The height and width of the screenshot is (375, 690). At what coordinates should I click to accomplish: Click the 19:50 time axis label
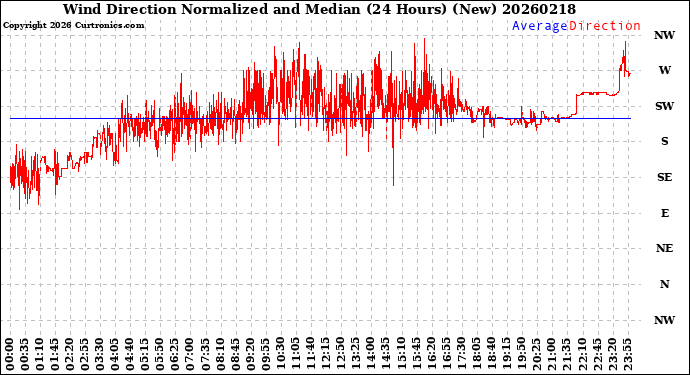[x=522, y=355]
